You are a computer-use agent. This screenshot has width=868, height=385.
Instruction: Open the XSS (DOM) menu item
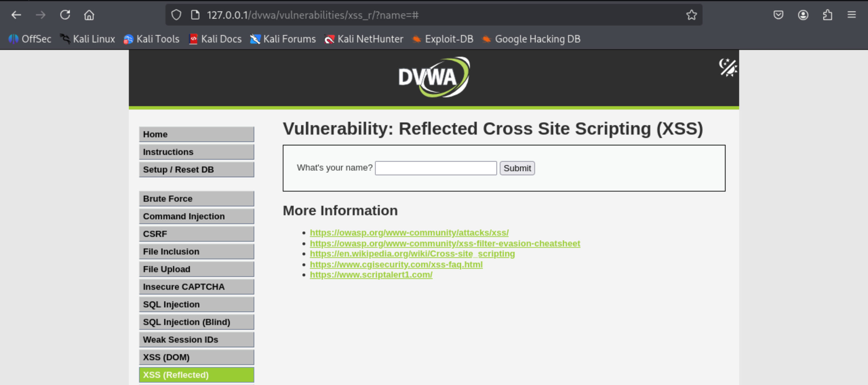[x=196, y=357]
